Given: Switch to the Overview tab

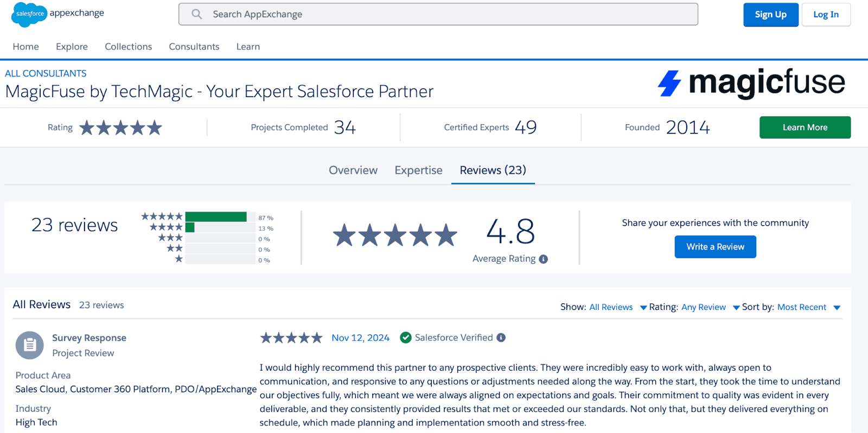Looking at the screenshot, I should click(x=353, y=170).
